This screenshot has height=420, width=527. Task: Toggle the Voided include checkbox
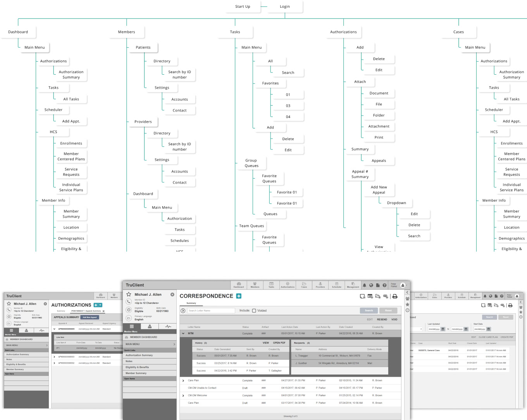coord(254,310)
